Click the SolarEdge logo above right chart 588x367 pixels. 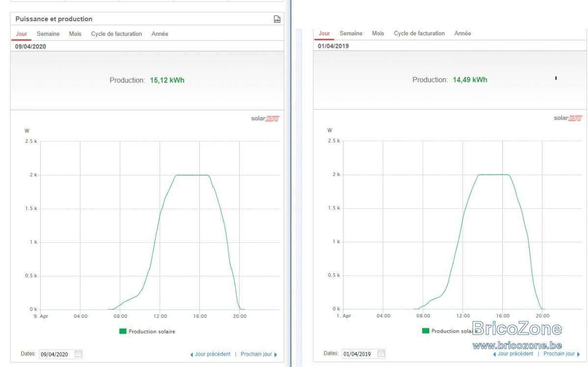click(x=568, y=118)
